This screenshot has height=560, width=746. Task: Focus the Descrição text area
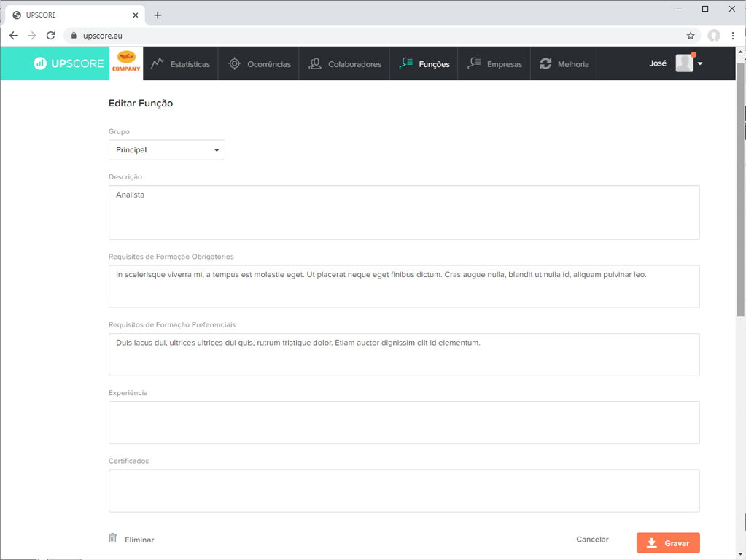point(404,212)
